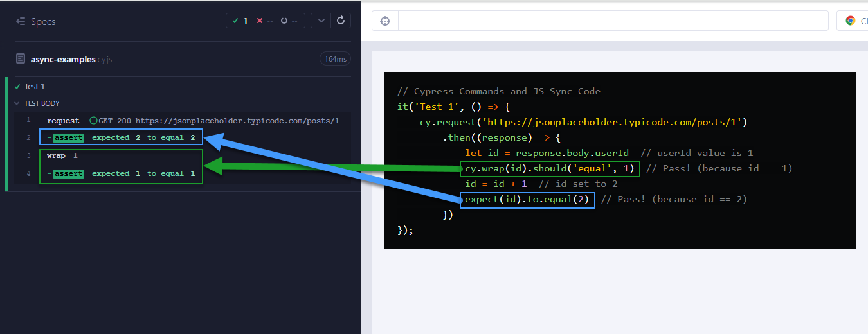This screenshot has height=334, width=868.
Task: Click the Specs back-arrow icon
Action: coord(21,21)
